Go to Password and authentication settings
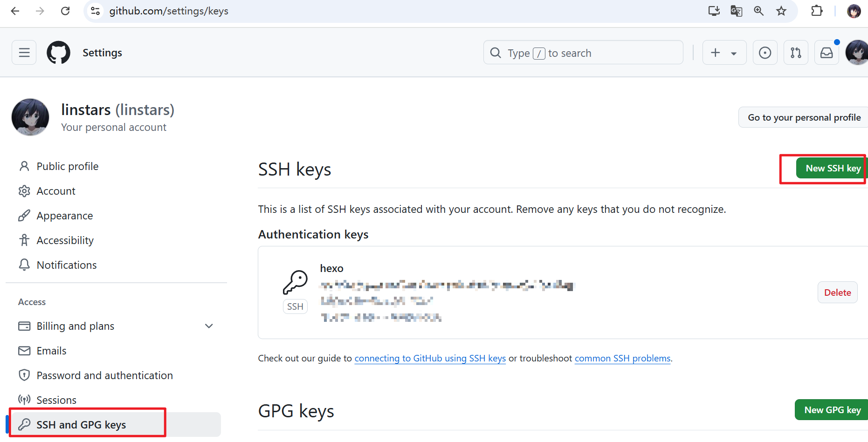This screenshot has height=442, width=868. click(104, 375)
